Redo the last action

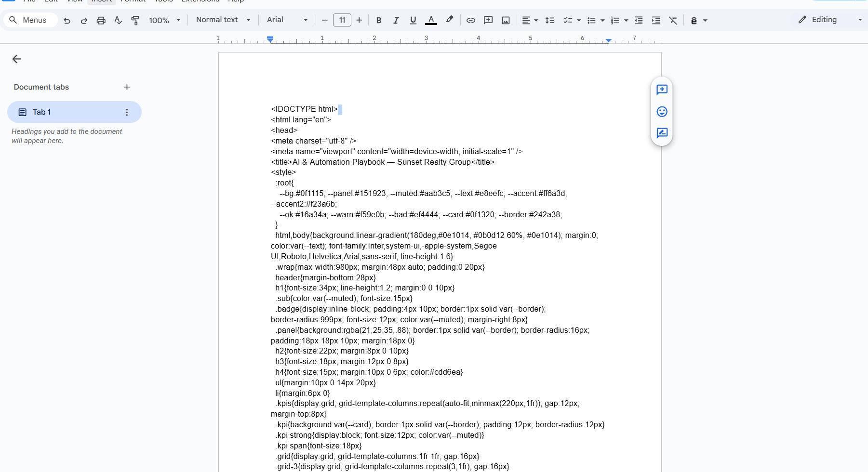click(84, 20)
